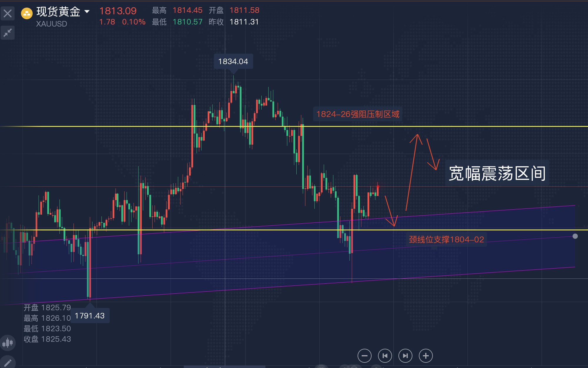Select the pencil drawing tool
Viewport: 588px width, 368px height.
pos(8,363)
